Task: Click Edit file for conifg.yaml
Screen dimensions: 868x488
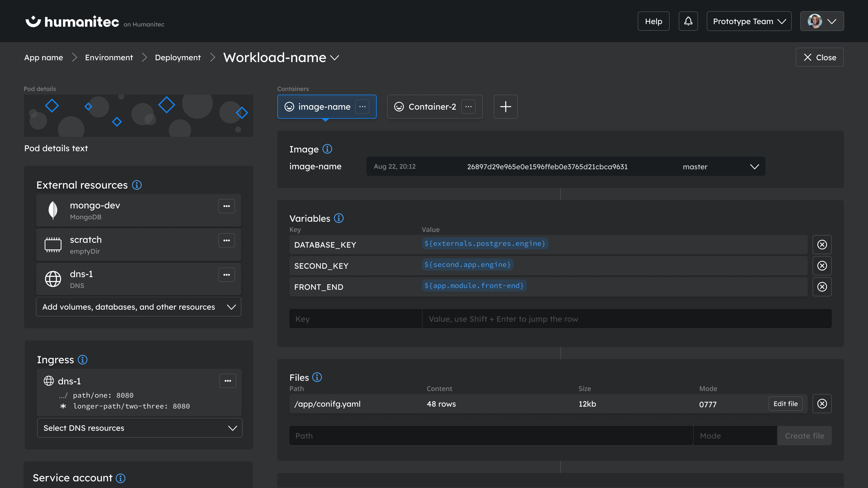Action: coord(785,403)
